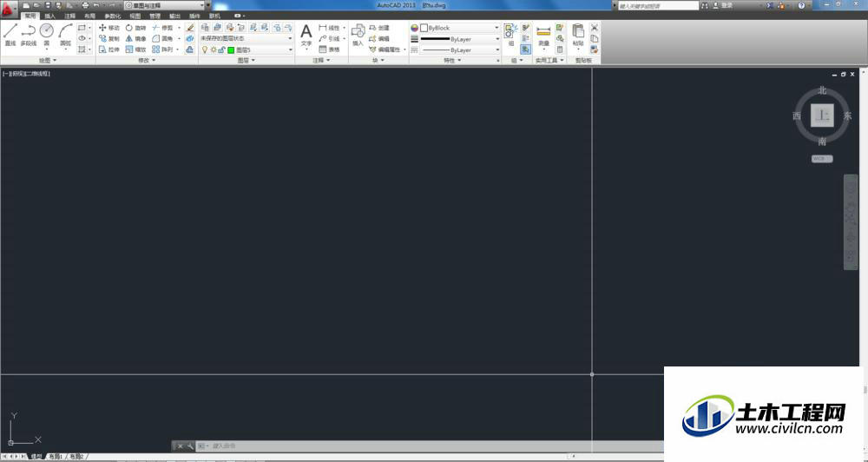This screenshot has width=868, height=462.
Task: Click the Plot/Print icon in quick access toolbar
Action: [x=85, y=5]
